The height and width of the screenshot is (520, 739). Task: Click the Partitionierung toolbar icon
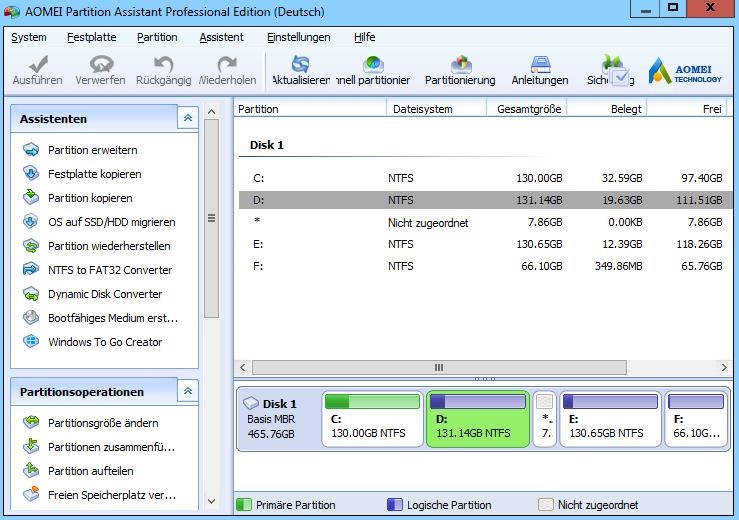tap(460, 64)
